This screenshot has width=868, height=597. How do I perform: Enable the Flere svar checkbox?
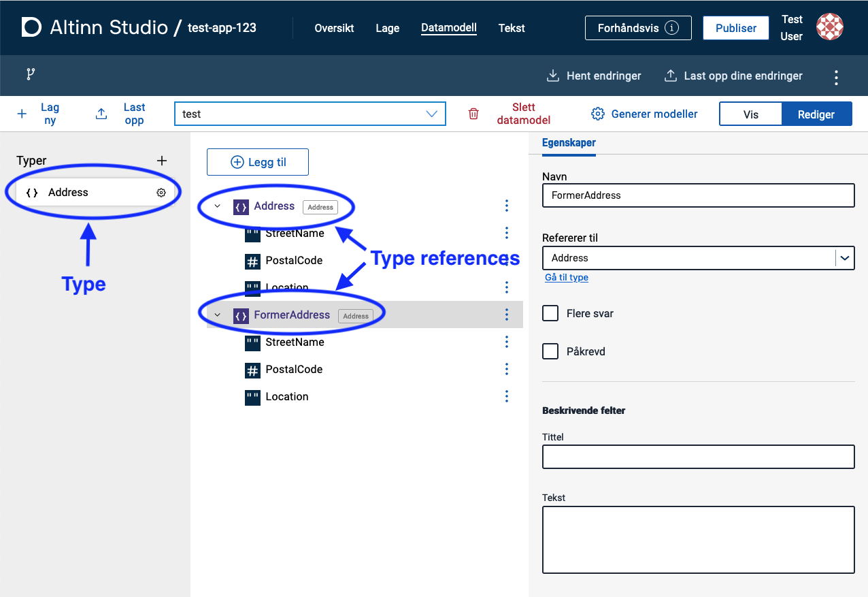550,313
